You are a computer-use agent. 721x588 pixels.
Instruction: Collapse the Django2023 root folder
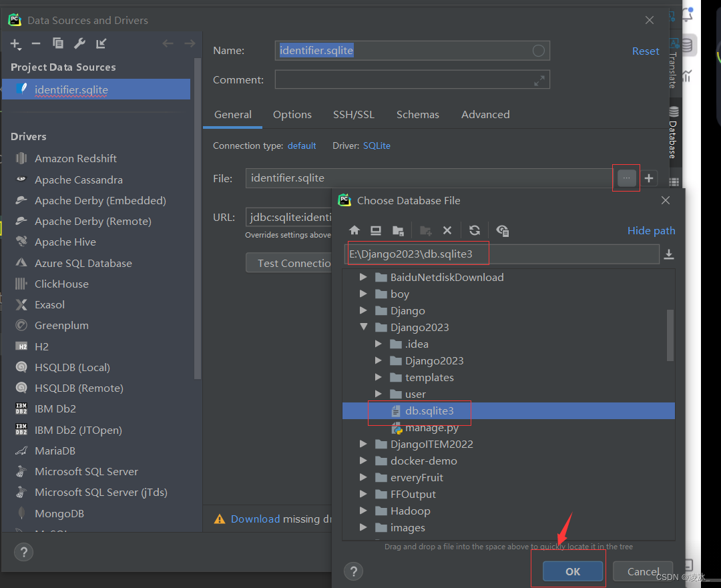(x=363, y=327)
